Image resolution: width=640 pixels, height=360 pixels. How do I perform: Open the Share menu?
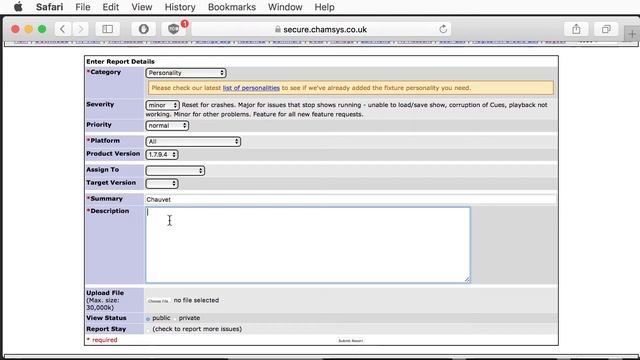[x=576, y=29]
